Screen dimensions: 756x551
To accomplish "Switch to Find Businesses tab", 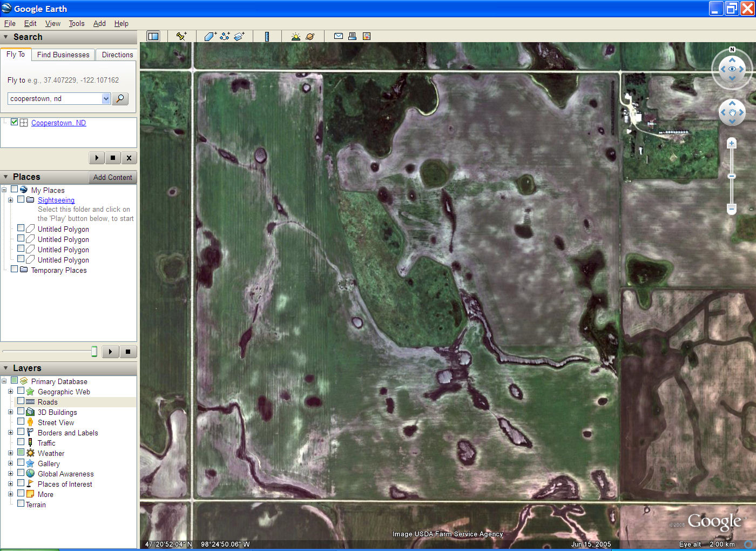I will pos(63,55).
